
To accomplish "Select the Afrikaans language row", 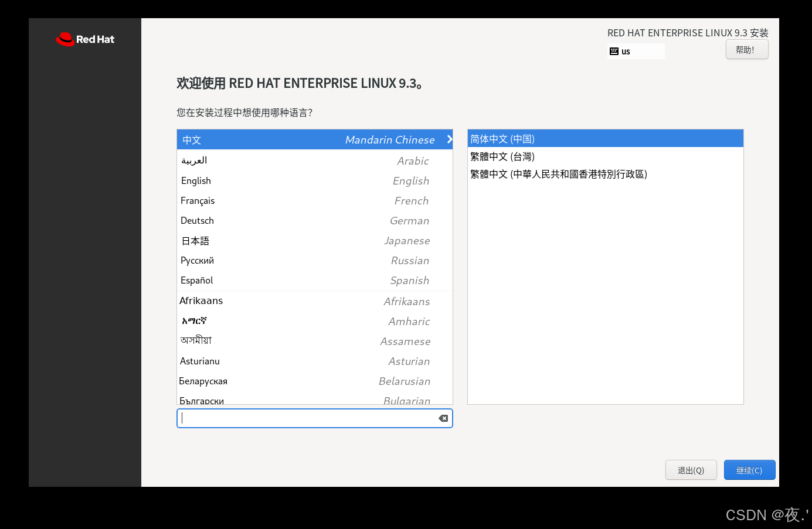I will [x=315, y=301].
